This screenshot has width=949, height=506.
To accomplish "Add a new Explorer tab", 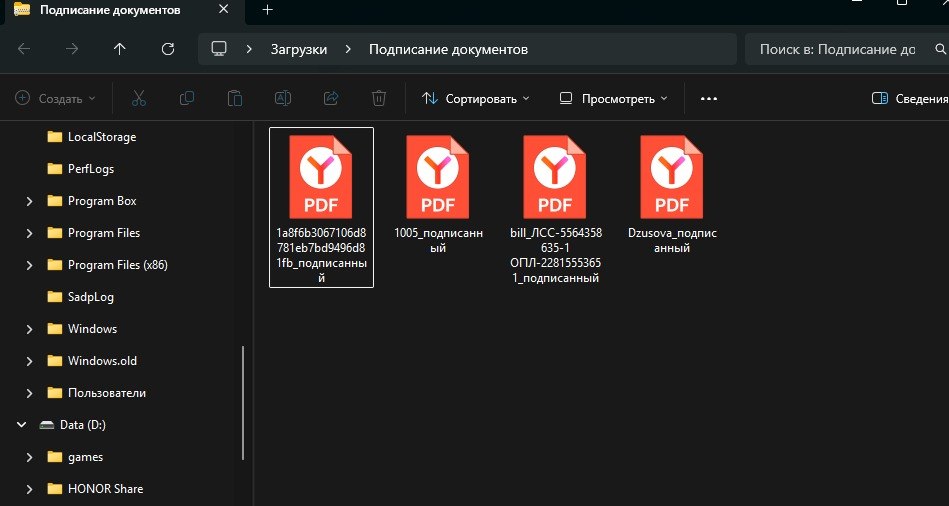I will 268,10.
